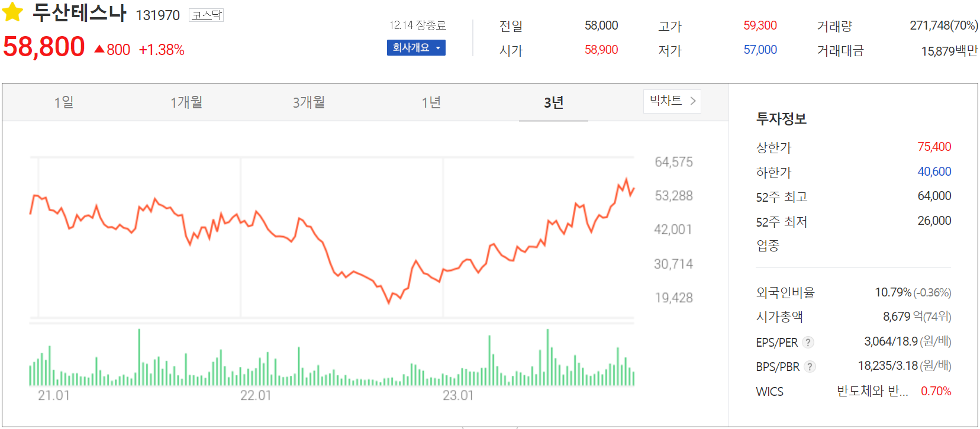
Task: Click the price line's lowest point
Action: pos(389,303)
